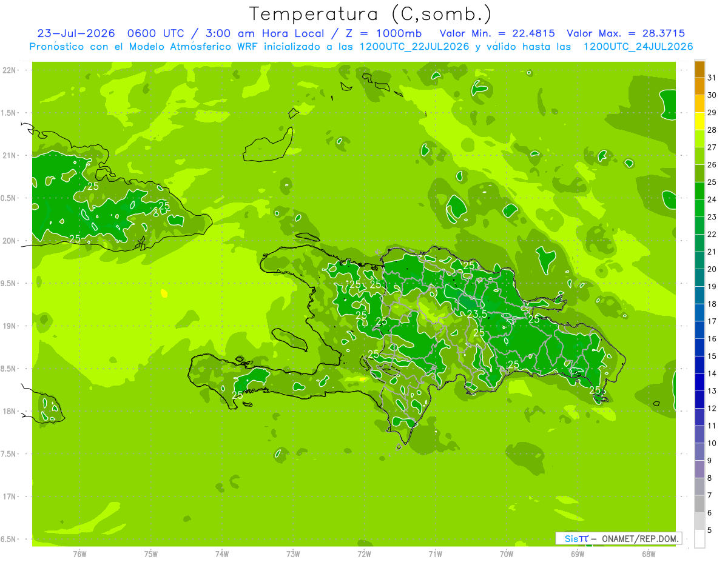Click the yellow 28 degree legend swatch

[699, 122]
